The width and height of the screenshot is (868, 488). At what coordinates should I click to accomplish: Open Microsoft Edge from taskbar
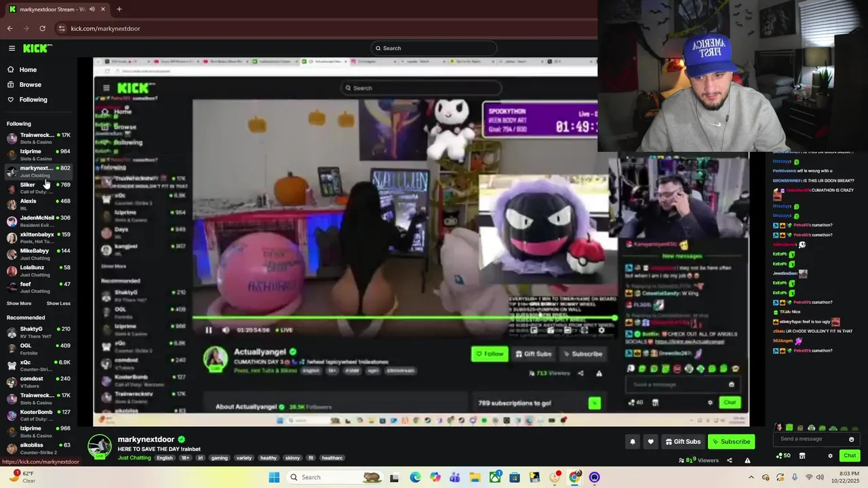[415, 477]
